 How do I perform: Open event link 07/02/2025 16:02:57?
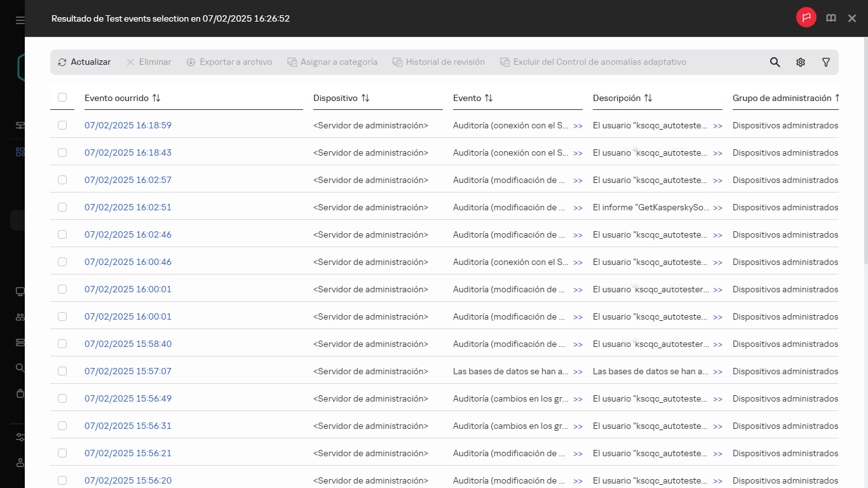pos(128,180)
